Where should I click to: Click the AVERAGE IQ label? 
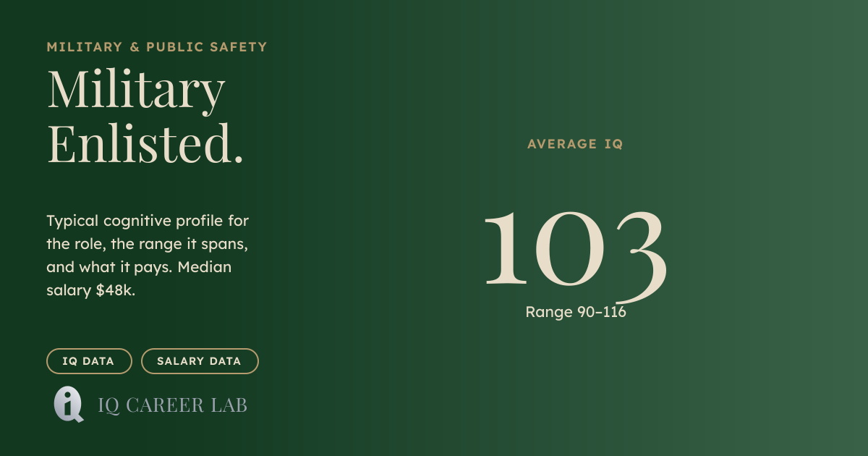click(575, 144)
